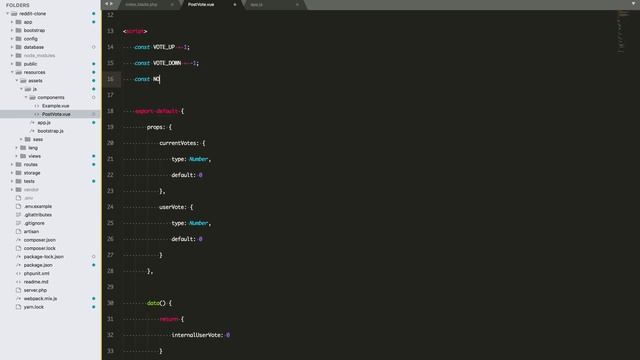
Task: Click the webpack.mix.js file icon
Action: click(18, 298)
